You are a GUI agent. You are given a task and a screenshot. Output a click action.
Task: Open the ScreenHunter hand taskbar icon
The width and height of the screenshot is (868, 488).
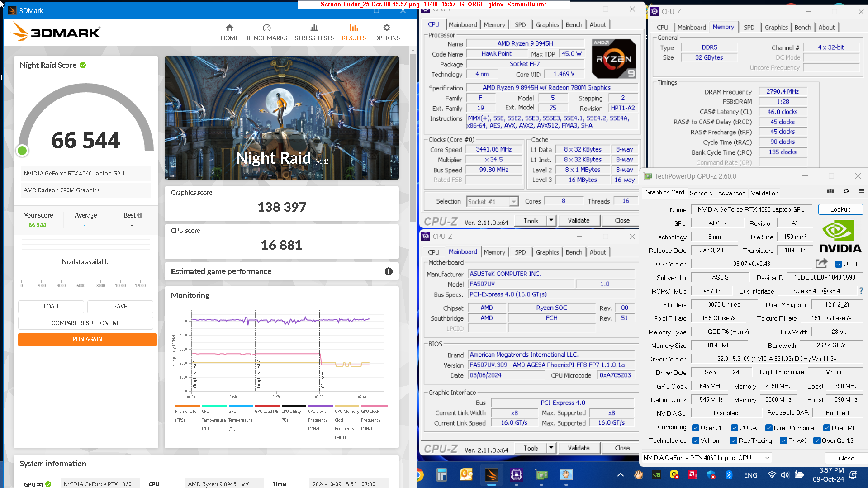(x=566, y=474)
